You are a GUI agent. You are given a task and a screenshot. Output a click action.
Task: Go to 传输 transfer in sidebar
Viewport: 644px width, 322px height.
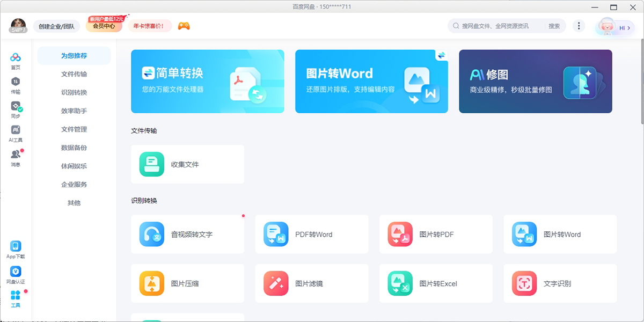coord(16,85)
